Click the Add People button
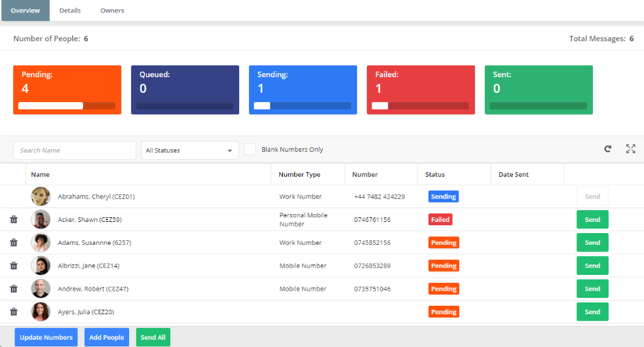Viewport: 644px width, 347px height. point(107,337)
